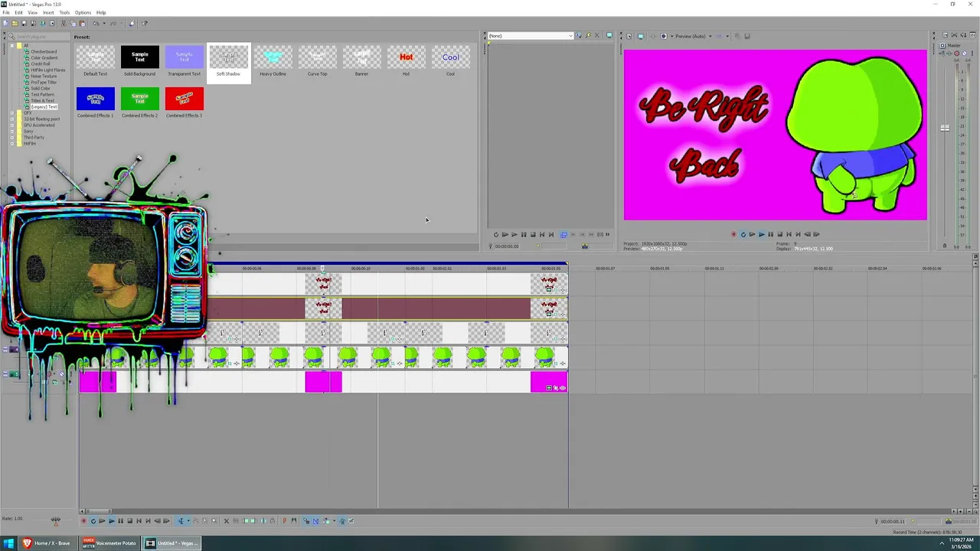Toggle Auto Ripple button

click(325, 521)
